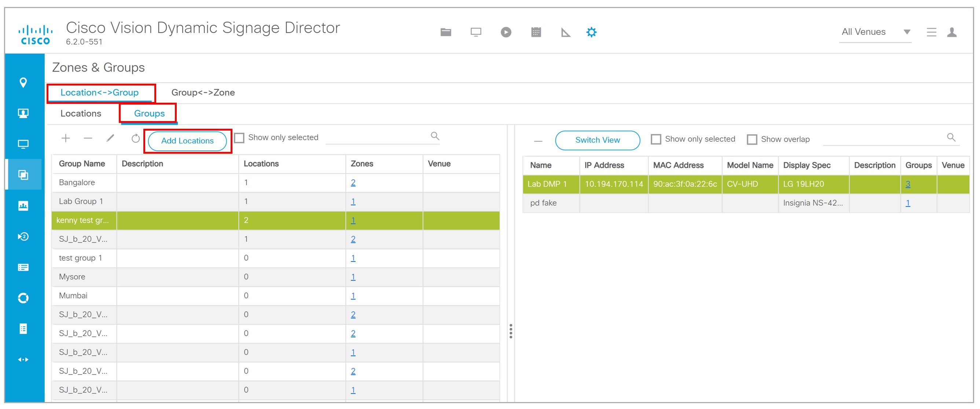Open the location pin icon in left sidebar

pos(23,82)
